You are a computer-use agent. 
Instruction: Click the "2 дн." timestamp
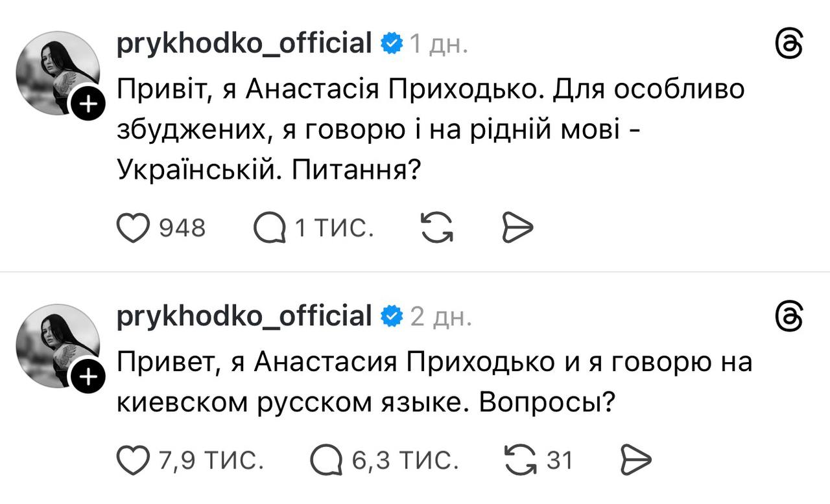tap(442, 317)
